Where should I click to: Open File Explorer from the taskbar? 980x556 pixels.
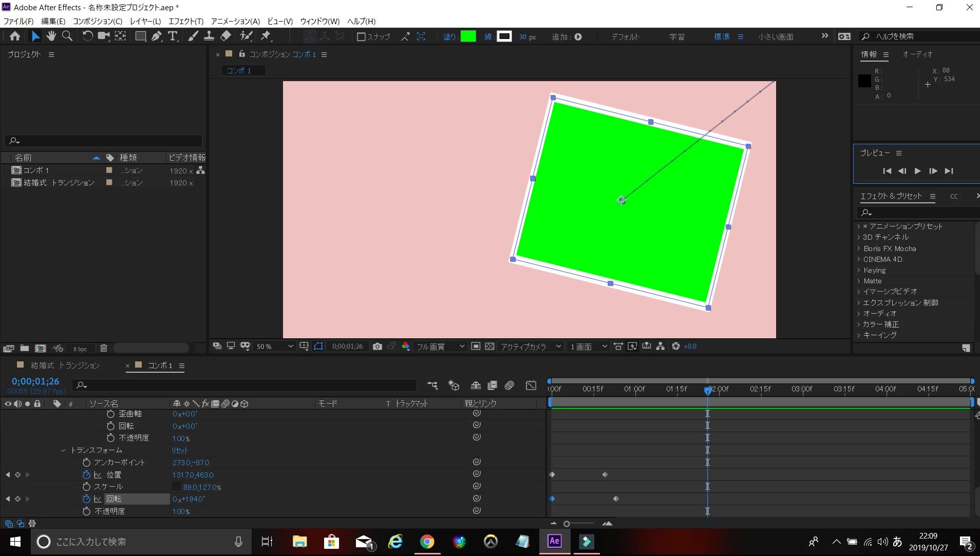coord(299,541)
